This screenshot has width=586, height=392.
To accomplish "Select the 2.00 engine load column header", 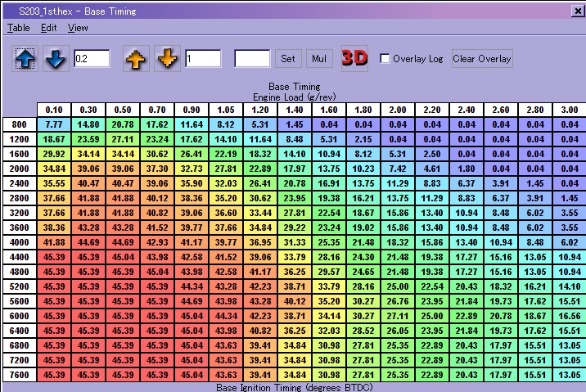I will click(398, 110).
